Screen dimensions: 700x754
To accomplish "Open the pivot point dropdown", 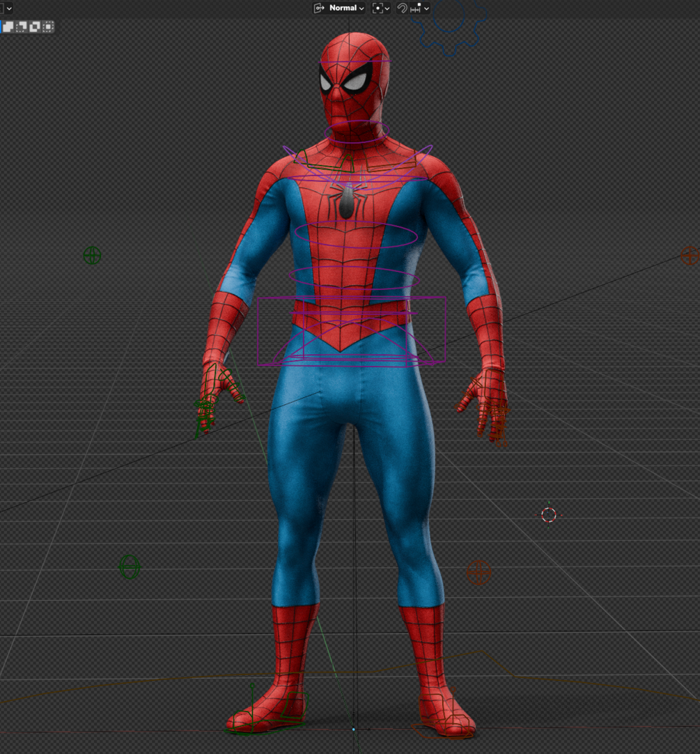I will pyautogui.click(x=381, y=8).
